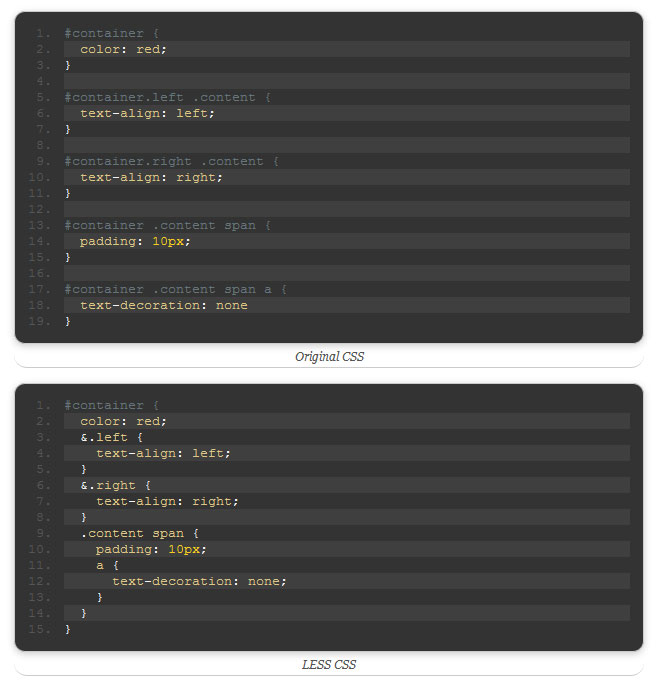Select the ".content span {" nested line

pos(140,533)
